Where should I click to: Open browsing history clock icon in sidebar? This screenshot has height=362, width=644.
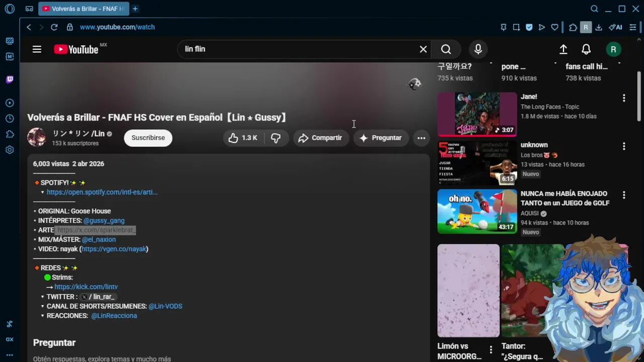[x=10, y=119]
